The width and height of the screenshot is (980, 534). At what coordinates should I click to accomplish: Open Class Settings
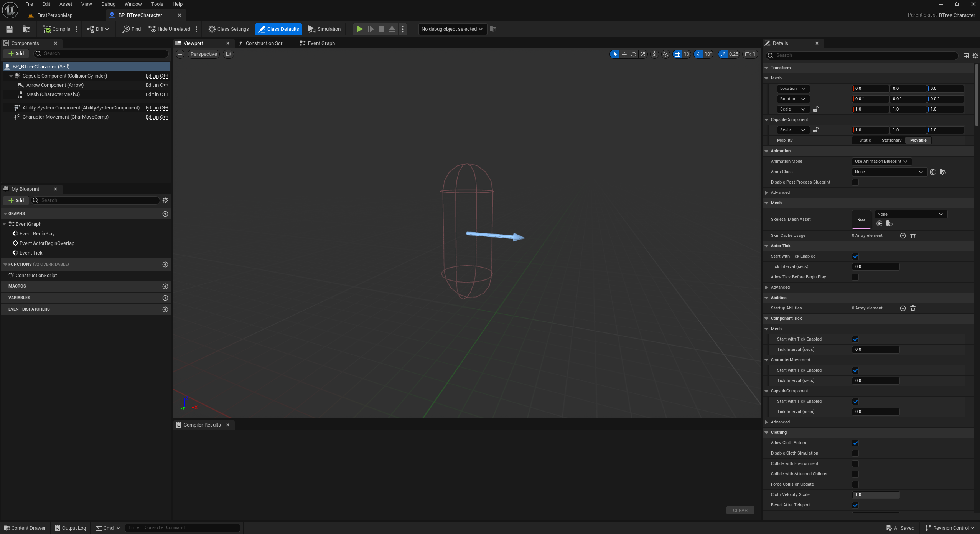229,29
